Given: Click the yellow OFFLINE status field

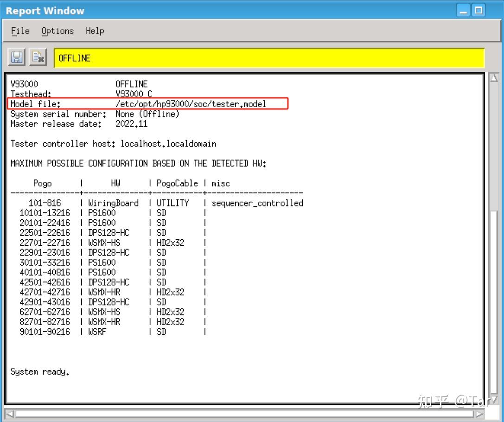Looking at the screenshot, I should point(269,58).
